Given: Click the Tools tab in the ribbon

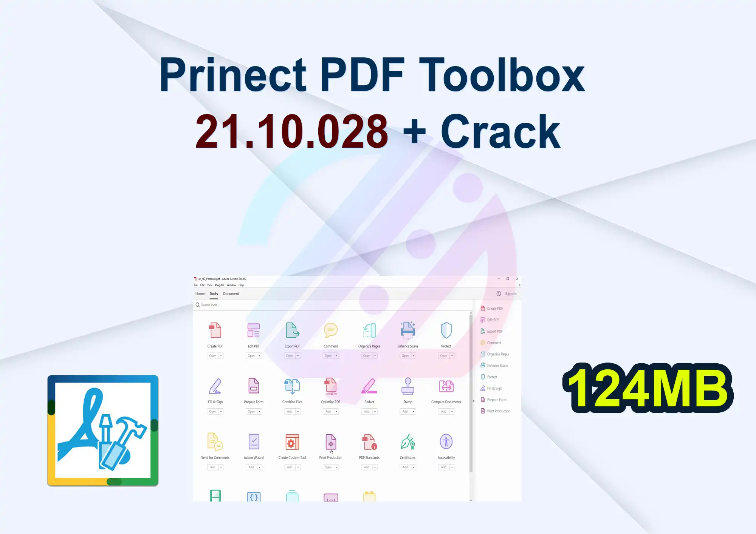Looking at the screenshot, I should 214,293.
